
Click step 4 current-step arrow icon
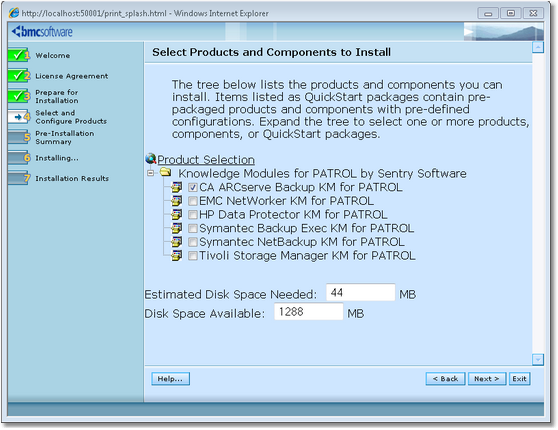(19, 117)
